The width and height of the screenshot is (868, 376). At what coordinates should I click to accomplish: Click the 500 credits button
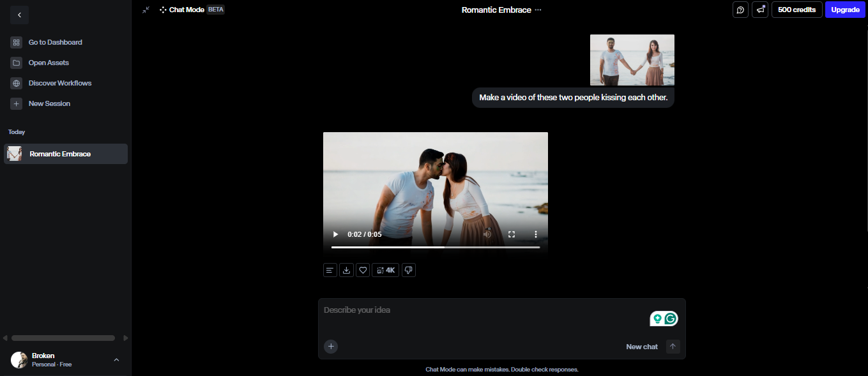tap(796, 10)
